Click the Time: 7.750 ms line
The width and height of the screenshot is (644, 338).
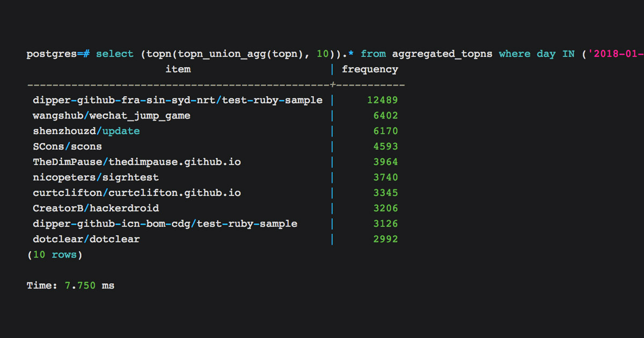[70, 286]
